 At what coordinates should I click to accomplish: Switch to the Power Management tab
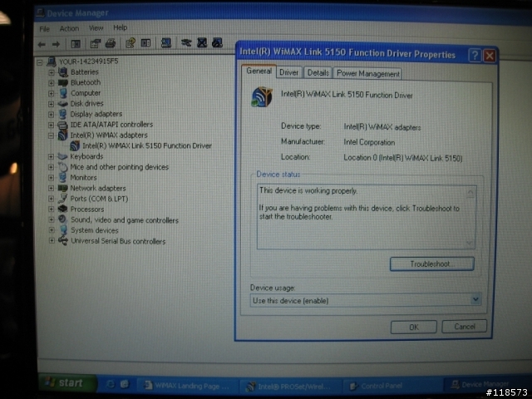click(x=368, y=74)
